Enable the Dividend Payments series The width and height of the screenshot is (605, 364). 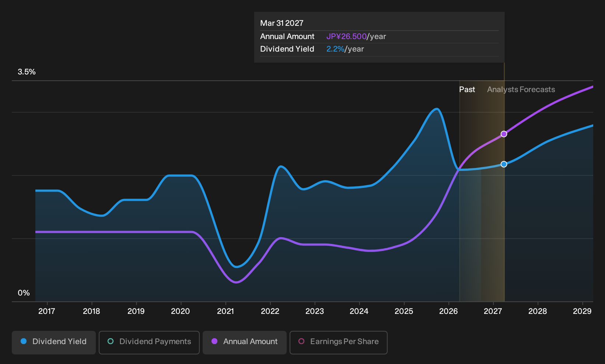pyautogui.click(x=149, y=343)
